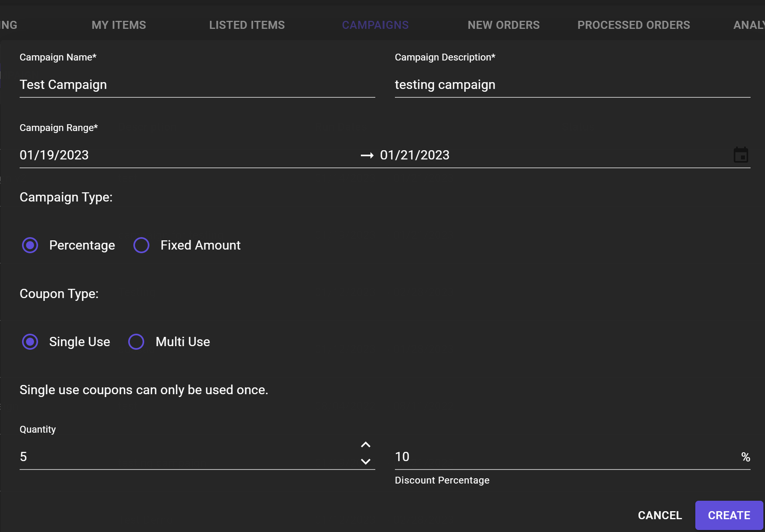Select the Percentage campaign type
765x532 pixels.
tap(30, 245)
